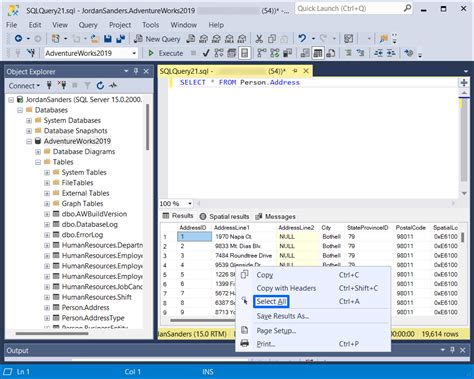
Task: Open the AdventureWorks2019 database dropdown
Action: [134, 53]
